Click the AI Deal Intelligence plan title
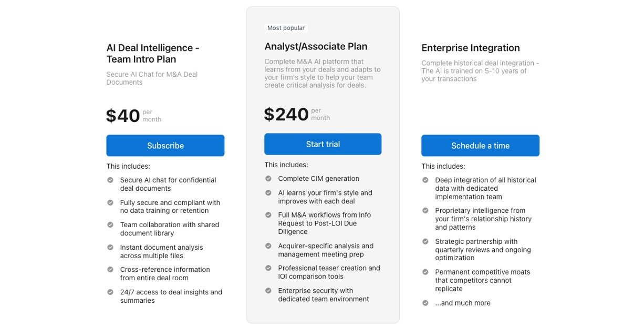 coord(152,54)
